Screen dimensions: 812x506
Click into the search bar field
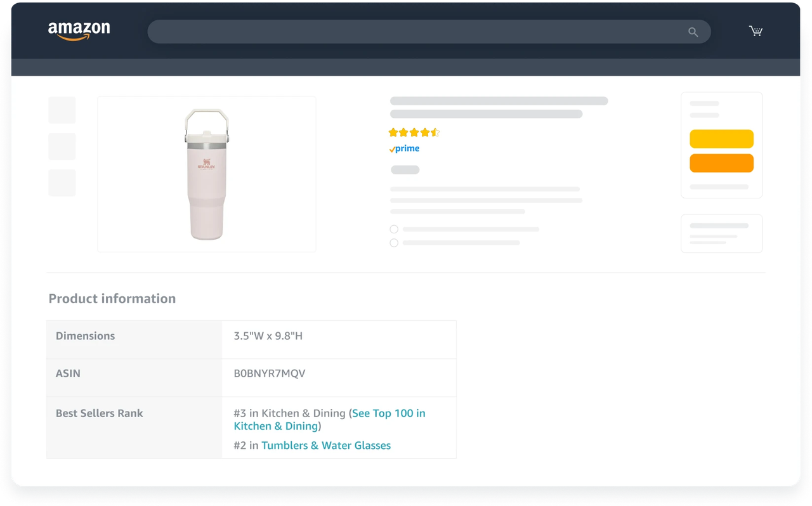tap(412, 32)
